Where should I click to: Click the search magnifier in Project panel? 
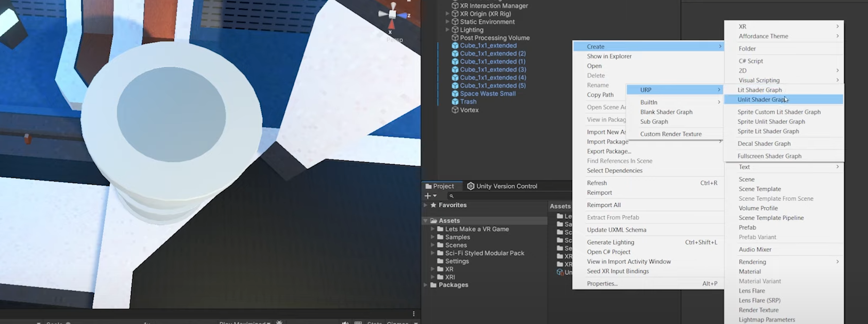[x=452, y=196]
